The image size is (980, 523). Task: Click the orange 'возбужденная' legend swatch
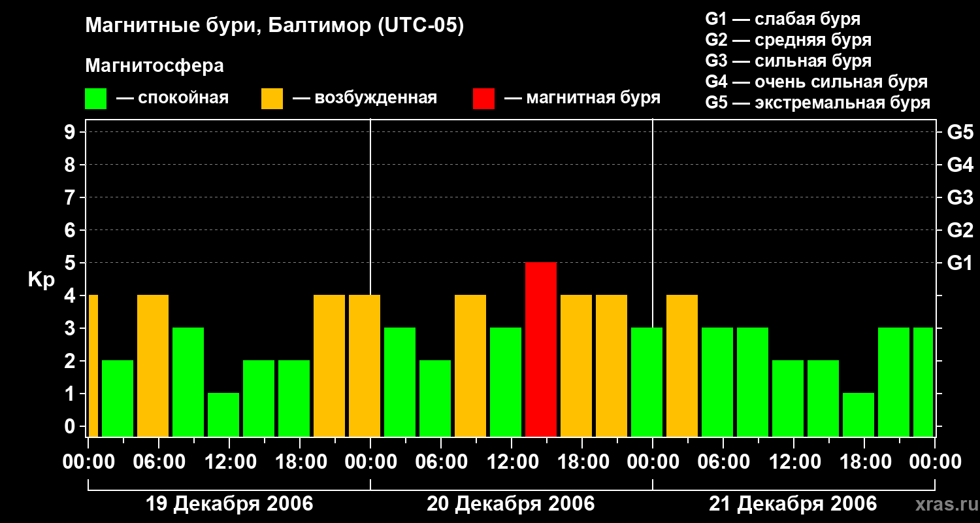(x=272, y=99)
